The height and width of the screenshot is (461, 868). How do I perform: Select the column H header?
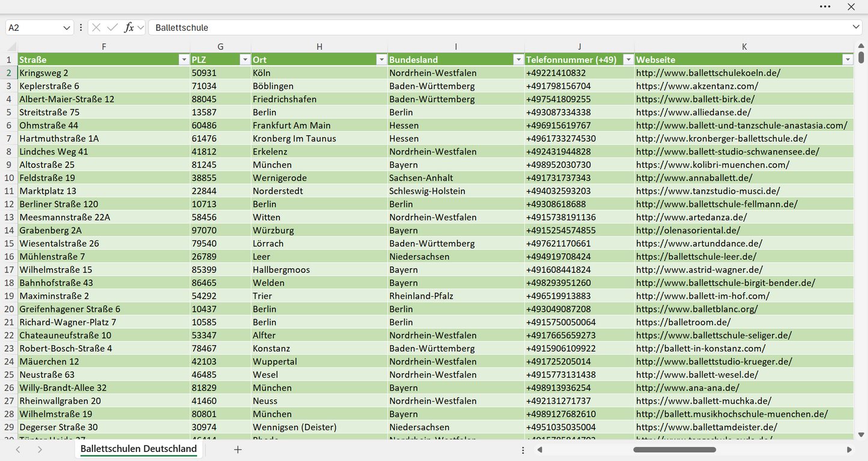[320, 47]
